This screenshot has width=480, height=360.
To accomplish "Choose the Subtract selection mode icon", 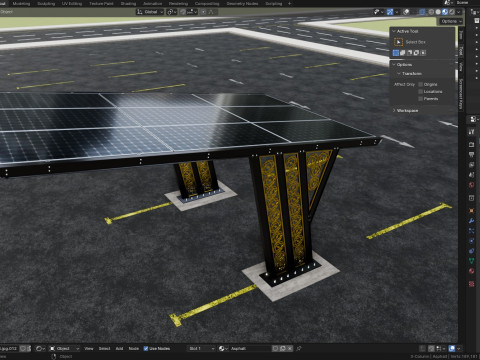I will coord(409,53).
